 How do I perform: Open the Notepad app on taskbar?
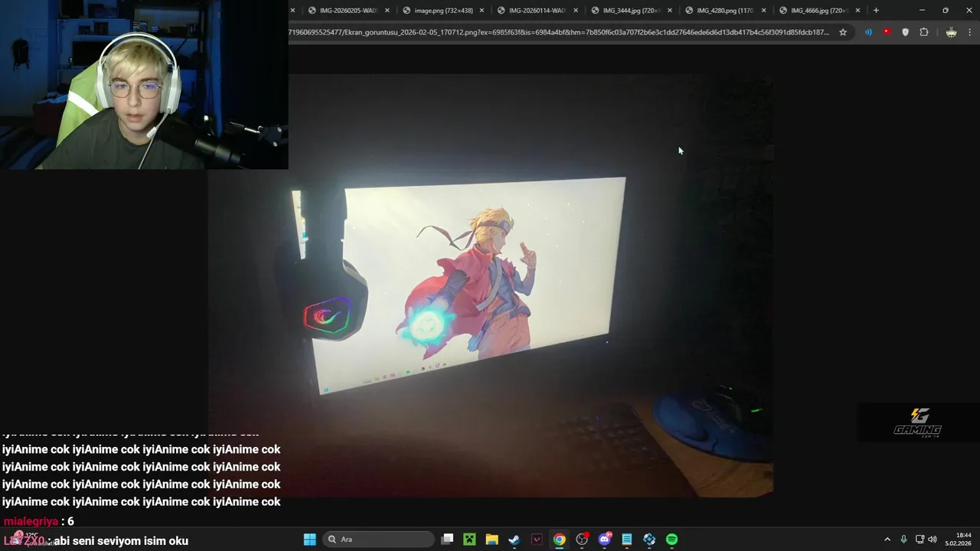[x=627, y=540]
